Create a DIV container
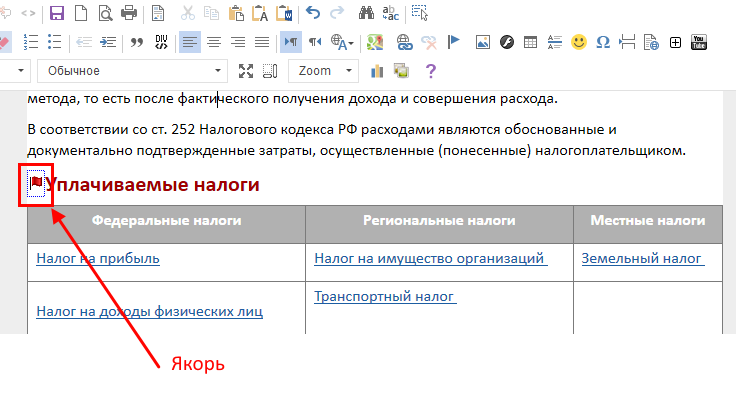The width and height of the screenshot is (736, 400). pyautogui.click(x=161, y=42)
